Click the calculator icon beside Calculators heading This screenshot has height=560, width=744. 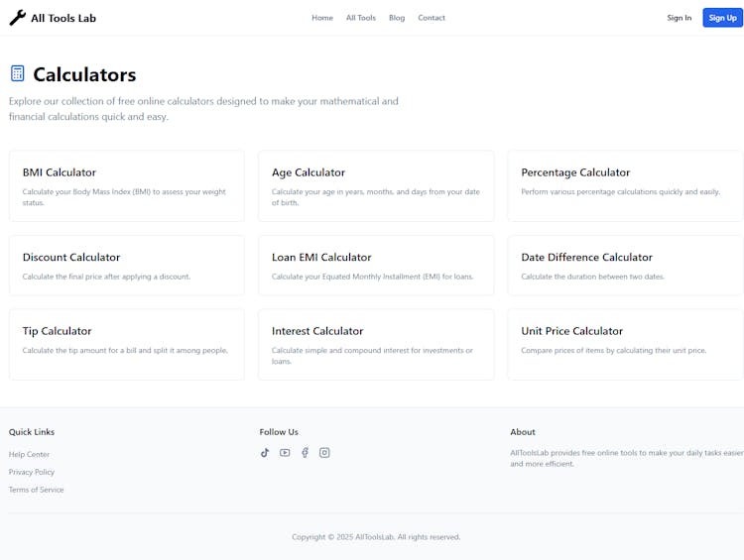click(18, 73)
